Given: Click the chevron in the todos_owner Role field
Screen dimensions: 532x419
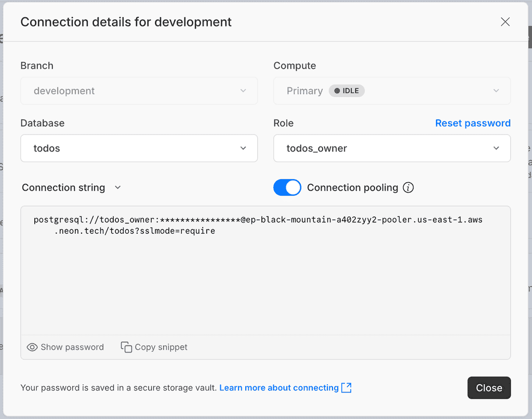Looking at the screenshot, I should tap(496, 148).
